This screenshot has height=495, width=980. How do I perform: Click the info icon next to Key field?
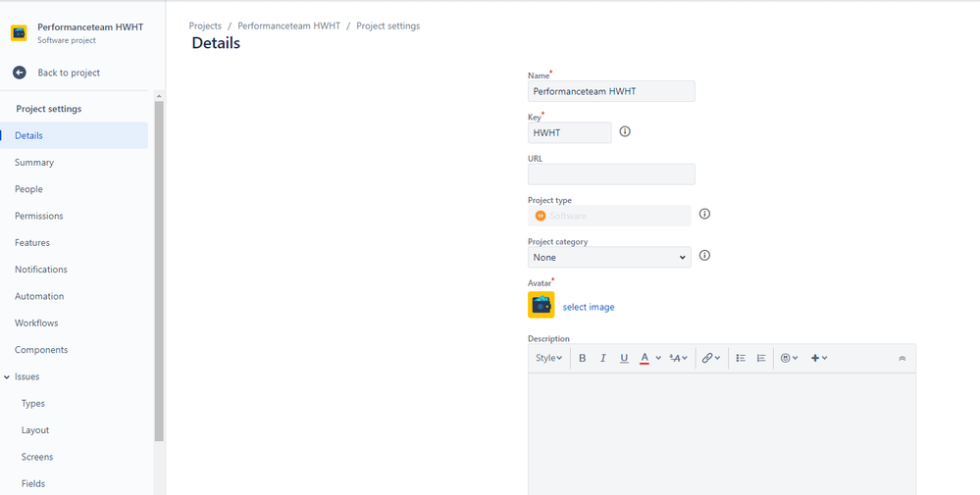point(624,131)
